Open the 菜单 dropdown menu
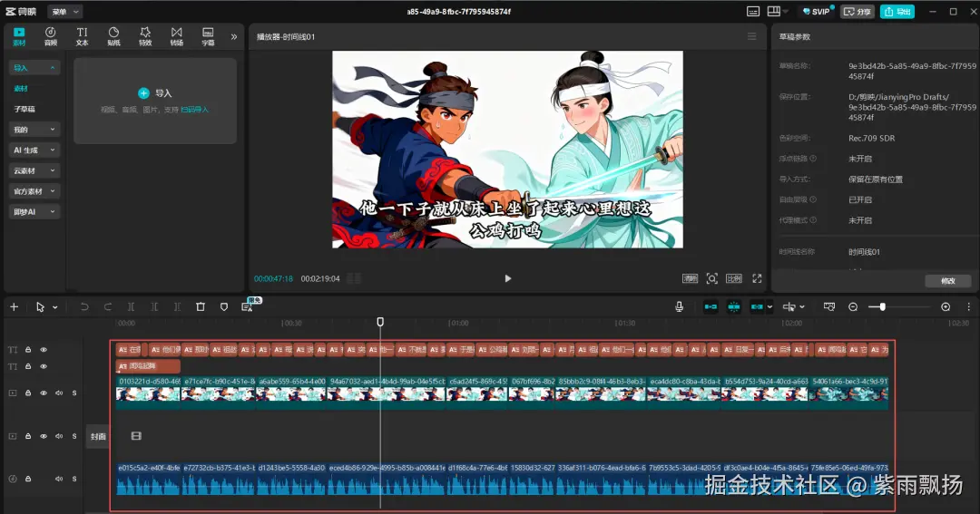Viewport: 980px width, 514px height. click(x=65, y=11)
